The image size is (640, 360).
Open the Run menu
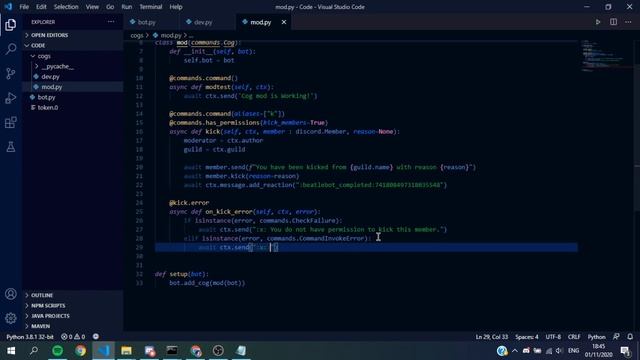coord(127,7)
